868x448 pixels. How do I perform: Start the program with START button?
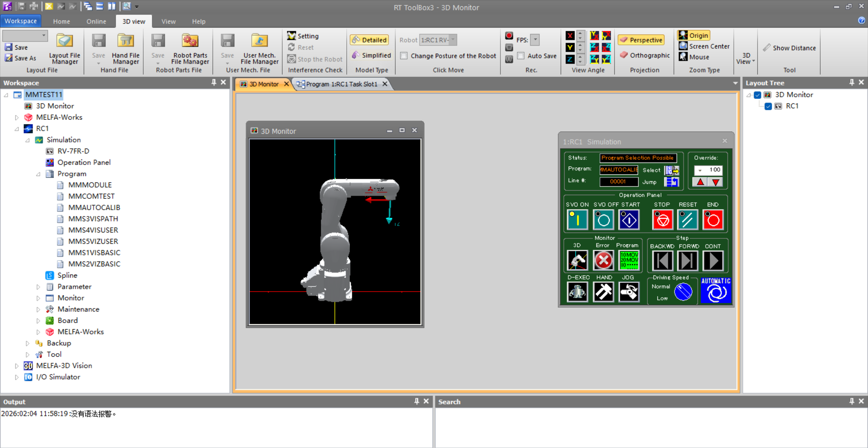coord(629,220)
